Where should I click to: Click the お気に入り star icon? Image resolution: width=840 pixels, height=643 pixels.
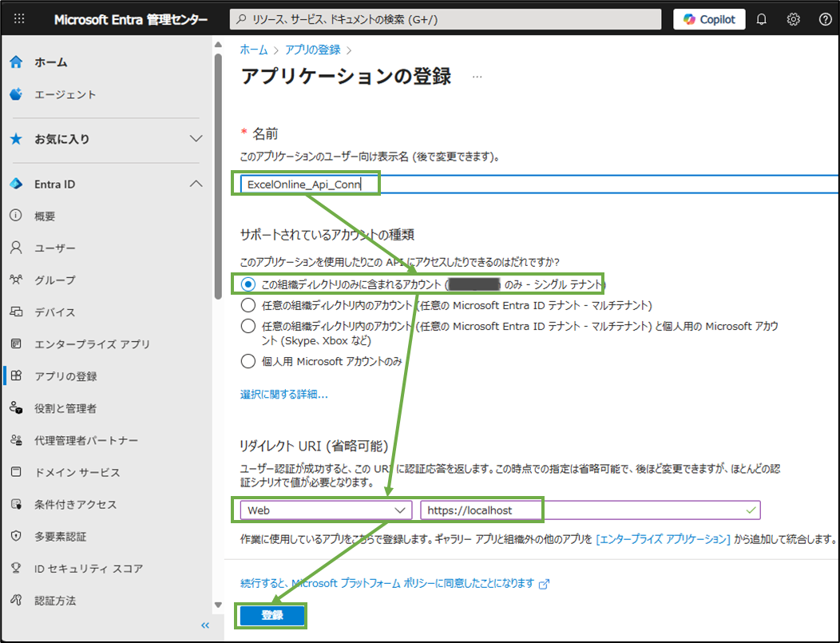pyautogui.click(x=16, y=139)
